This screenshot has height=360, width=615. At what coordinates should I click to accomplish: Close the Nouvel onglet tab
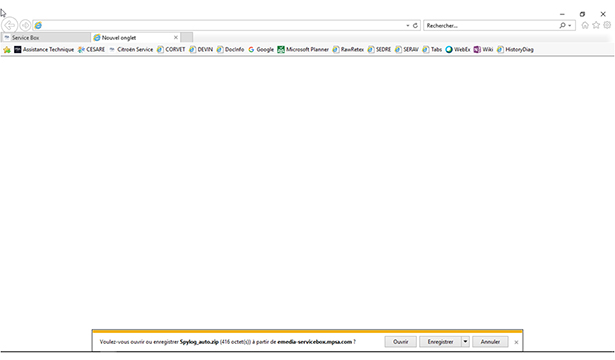pos(176,38)
